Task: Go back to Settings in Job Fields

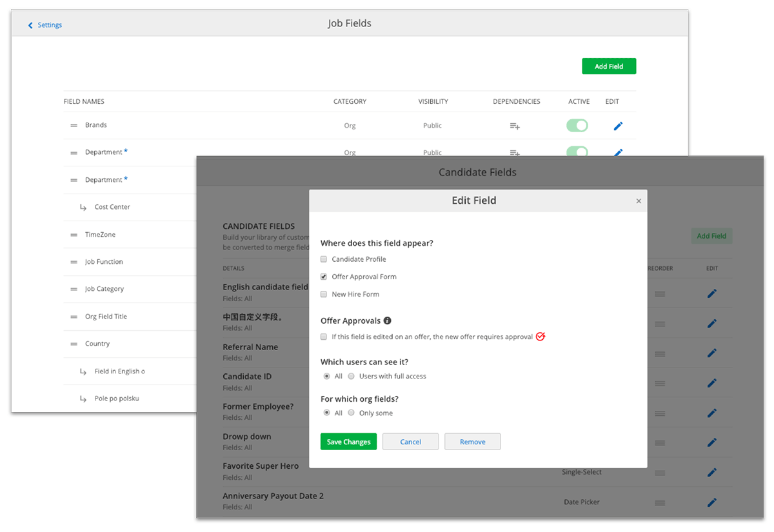Action: [x=45, y=25]
